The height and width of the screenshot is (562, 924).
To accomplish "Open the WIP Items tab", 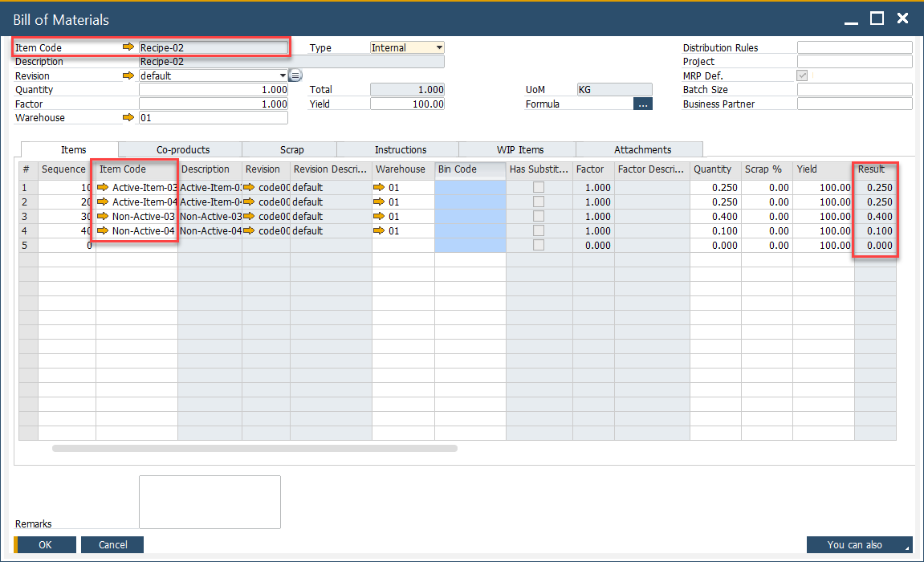I will click(x=519, y=150).
